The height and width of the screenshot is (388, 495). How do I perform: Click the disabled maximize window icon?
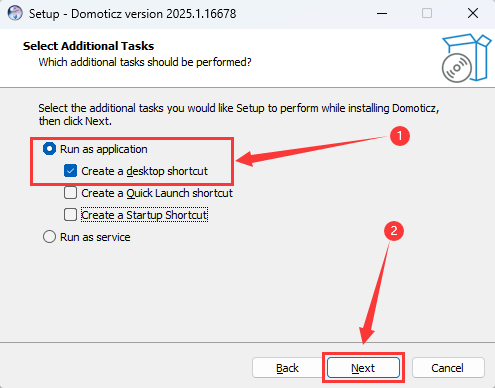point(427,13)
